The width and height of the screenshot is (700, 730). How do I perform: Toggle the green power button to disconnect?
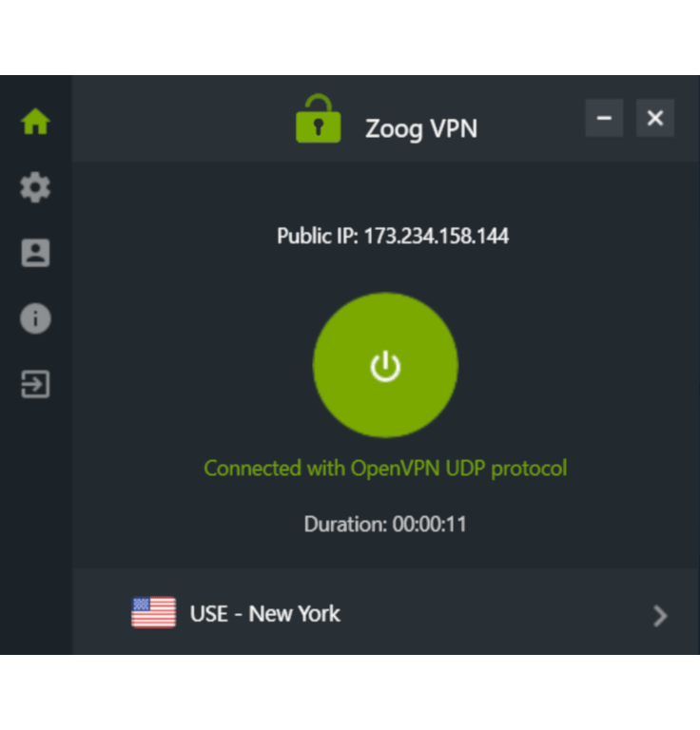click(x=385, y=365)
